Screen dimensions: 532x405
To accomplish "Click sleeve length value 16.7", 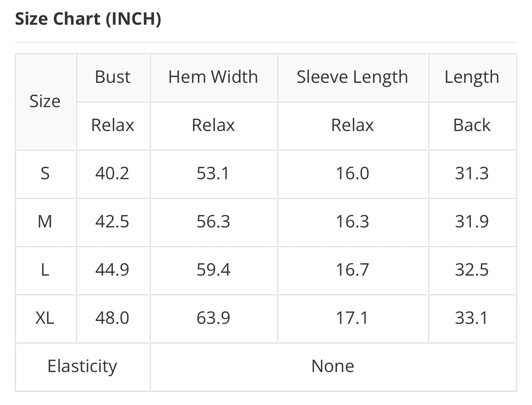I will (352, 269).
